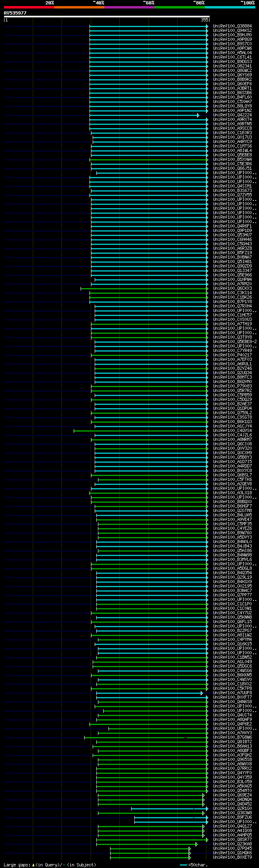
Task: Click the UniRef100_Q5EBE8-2 isoform label
Action: (x=235, y=342)
